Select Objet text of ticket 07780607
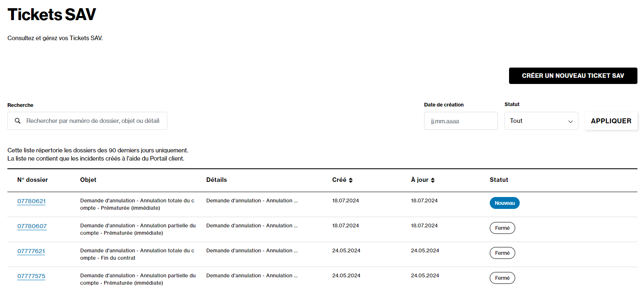Screen dimensions: 644x290 click(x=138, y=229)
